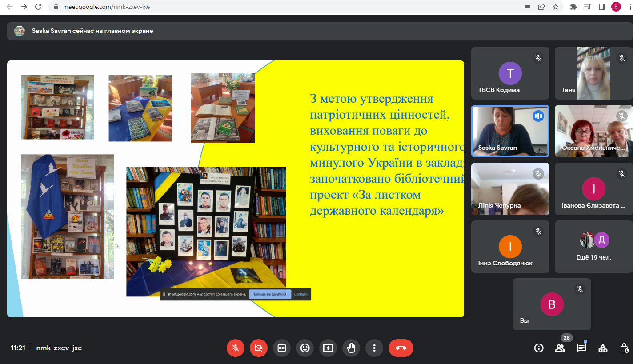Open the chat panel
This screenshot has width=633, height=364.
[581, 348]
